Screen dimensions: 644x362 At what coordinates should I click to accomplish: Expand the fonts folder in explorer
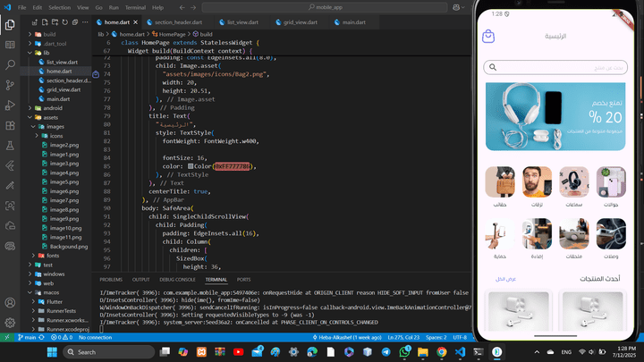coord(53,256)
